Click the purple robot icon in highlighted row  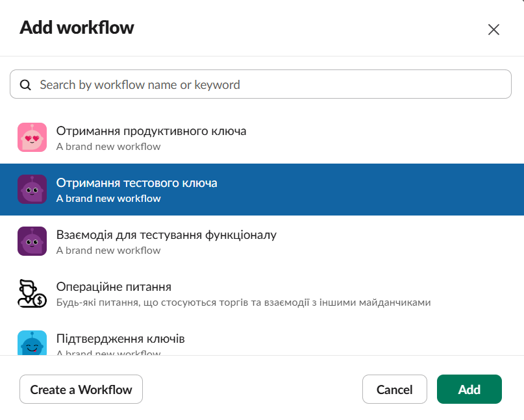(32, 189)
